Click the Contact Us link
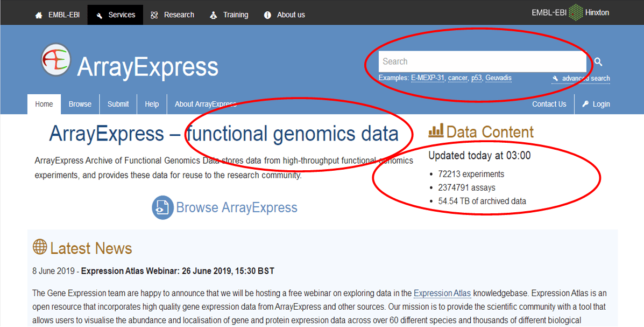The width and height of the screenshot is (644, 327). [x=549, y=104]
